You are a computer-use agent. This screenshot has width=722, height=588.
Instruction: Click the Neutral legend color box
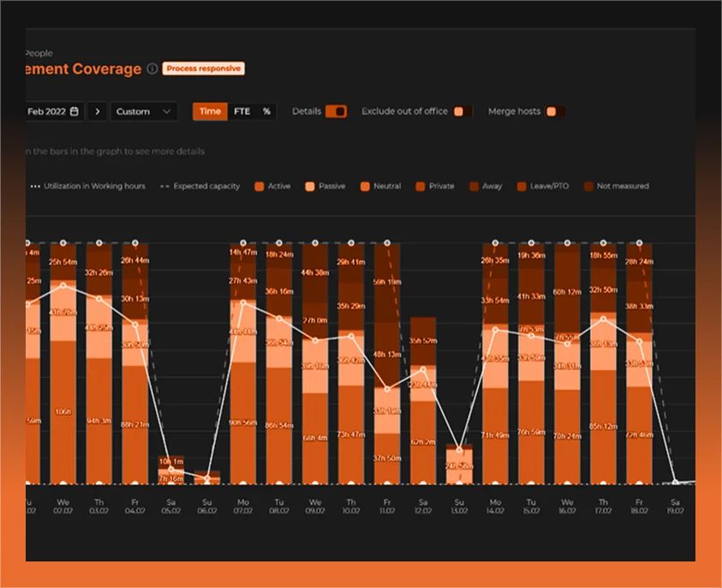[365, 186]
